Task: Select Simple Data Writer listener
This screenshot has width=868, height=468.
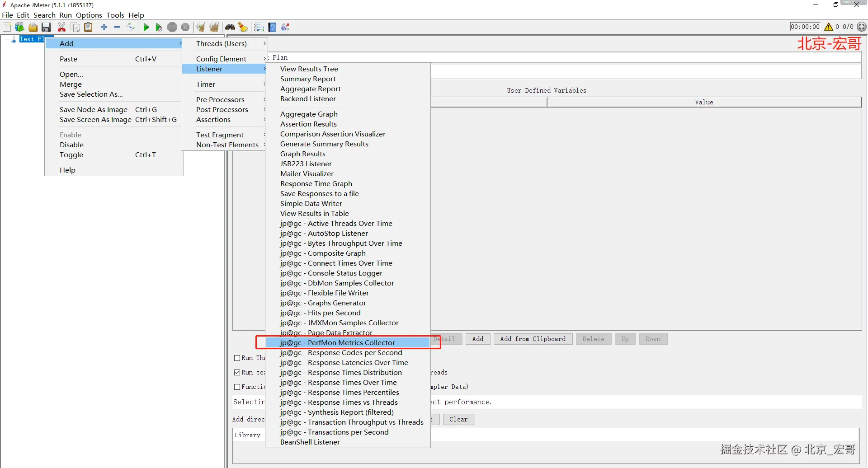Action: coord(348,203)
